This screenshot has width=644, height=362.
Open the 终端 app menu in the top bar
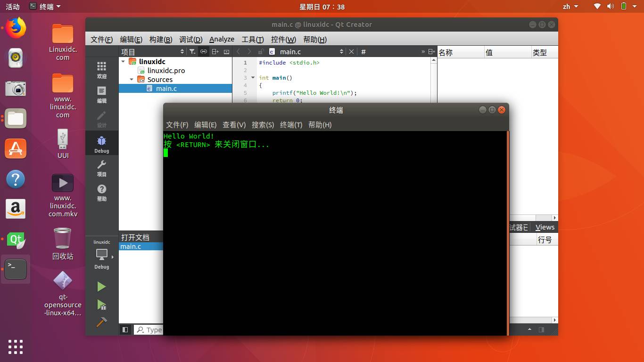(45, 7)
